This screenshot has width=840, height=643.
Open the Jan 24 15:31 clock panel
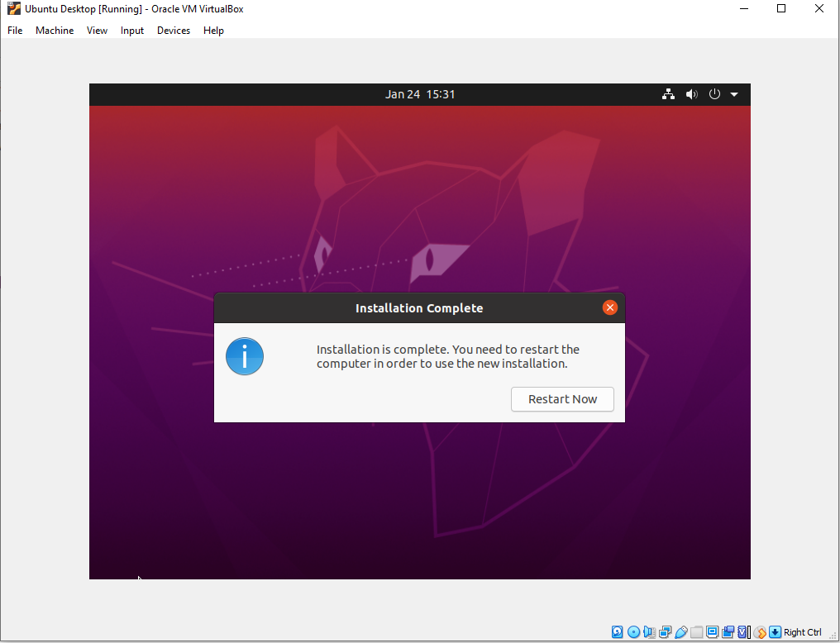pyautogui.click(x=420, y=94)
